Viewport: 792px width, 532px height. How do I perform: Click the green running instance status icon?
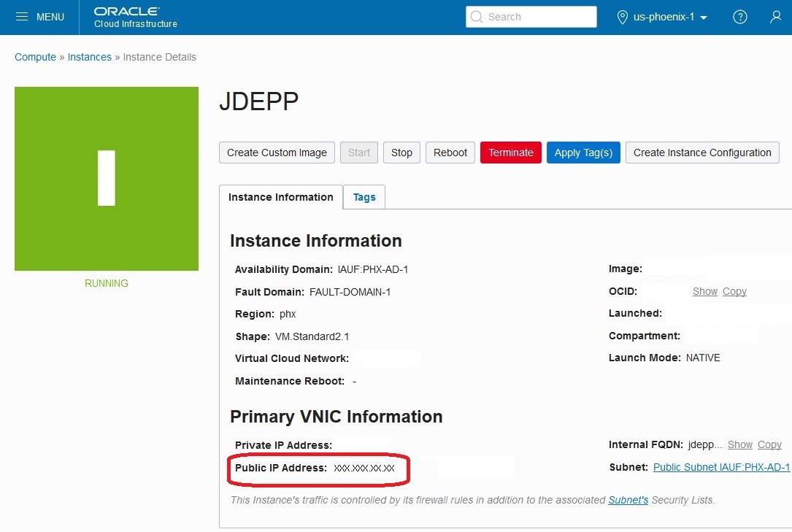(x=107, y=179)
